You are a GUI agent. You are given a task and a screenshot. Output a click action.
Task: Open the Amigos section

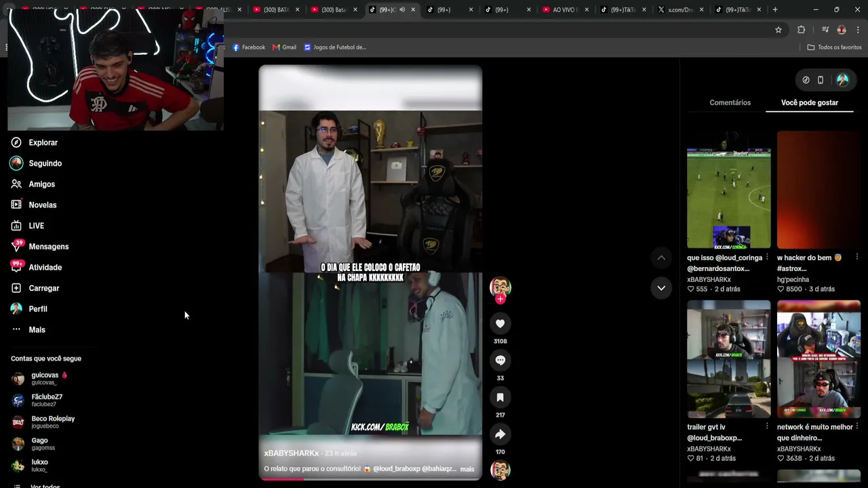point(33,184)
